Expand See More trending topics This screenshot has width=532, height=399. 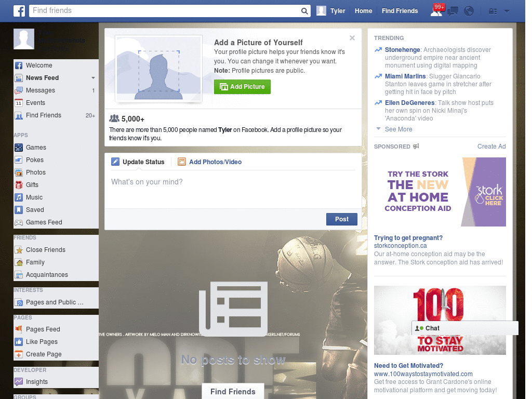[398, 129]
